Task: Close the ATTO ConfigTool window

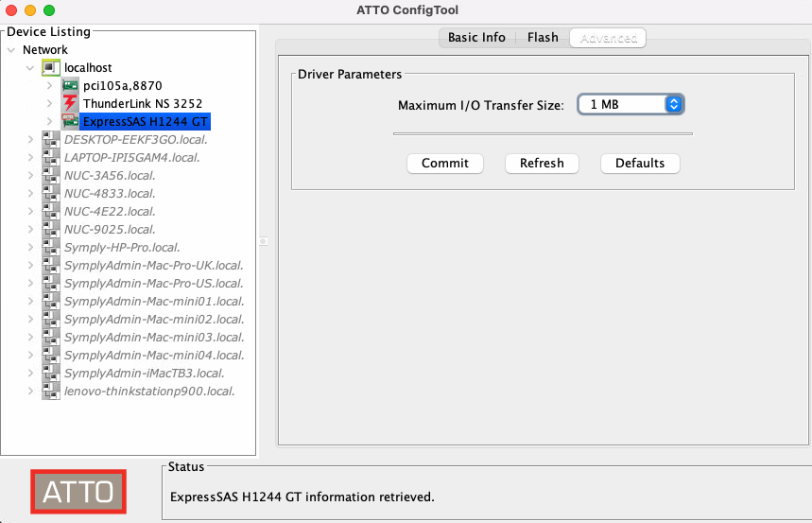Action: 11,10
